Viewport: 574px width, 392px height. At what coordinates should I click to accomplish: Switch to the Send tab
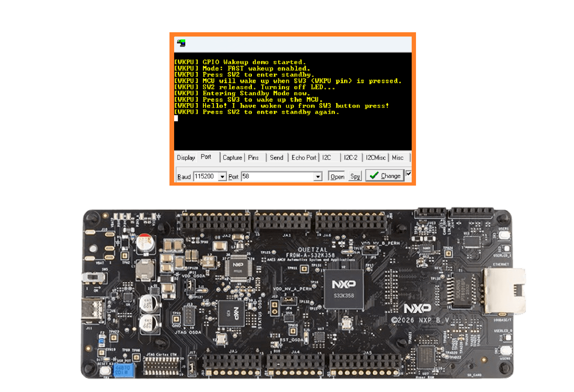[x=276, y=158]
